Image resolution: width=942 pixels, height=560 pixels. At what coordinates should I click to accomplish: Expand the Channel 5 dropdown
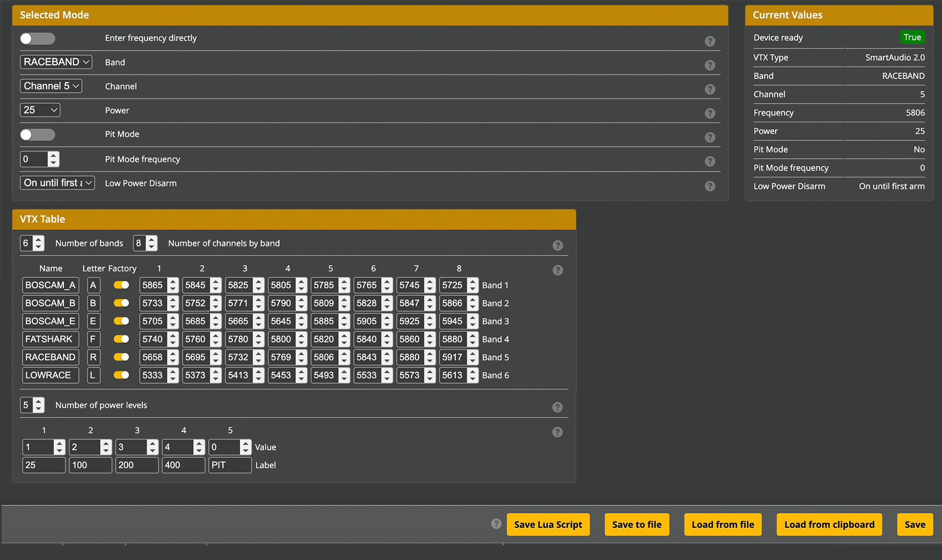[x=51, y=86]
